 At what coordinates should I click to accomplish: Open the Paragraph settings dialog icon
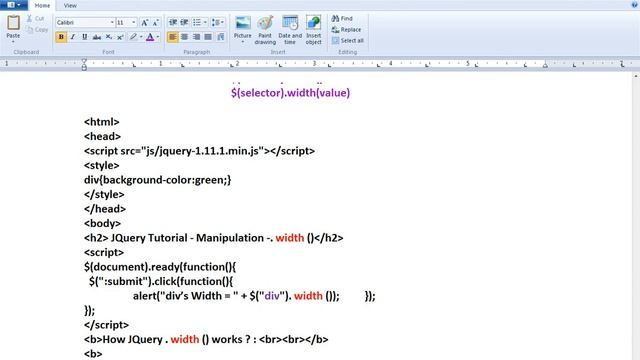point(221,37)
